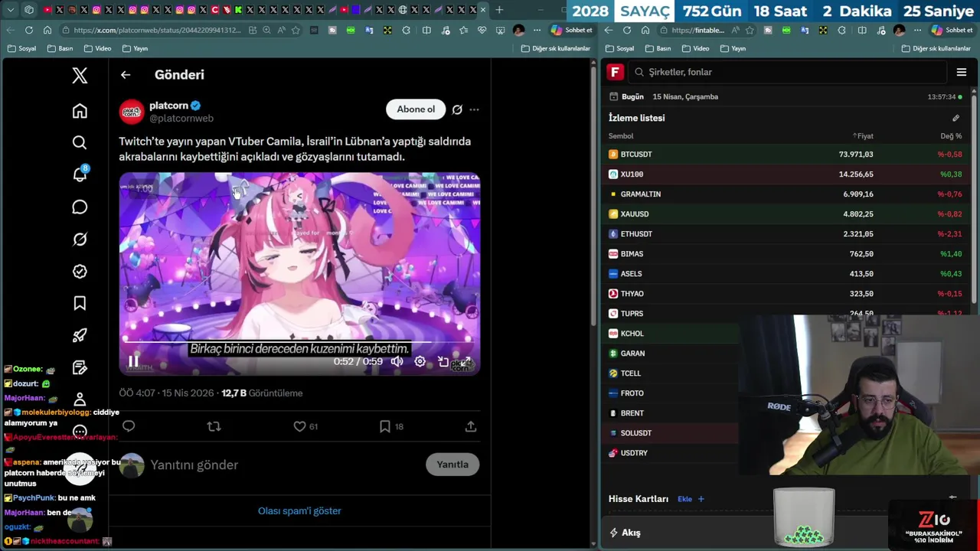
Task: Select the BTCUSDT watchlist row
Action: [786, 155]
